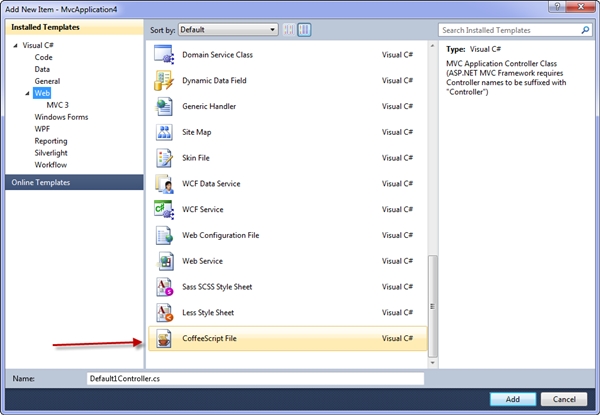Select the Less Style Sheet label
Screen dimensions: 600x415
click(208, 312)
